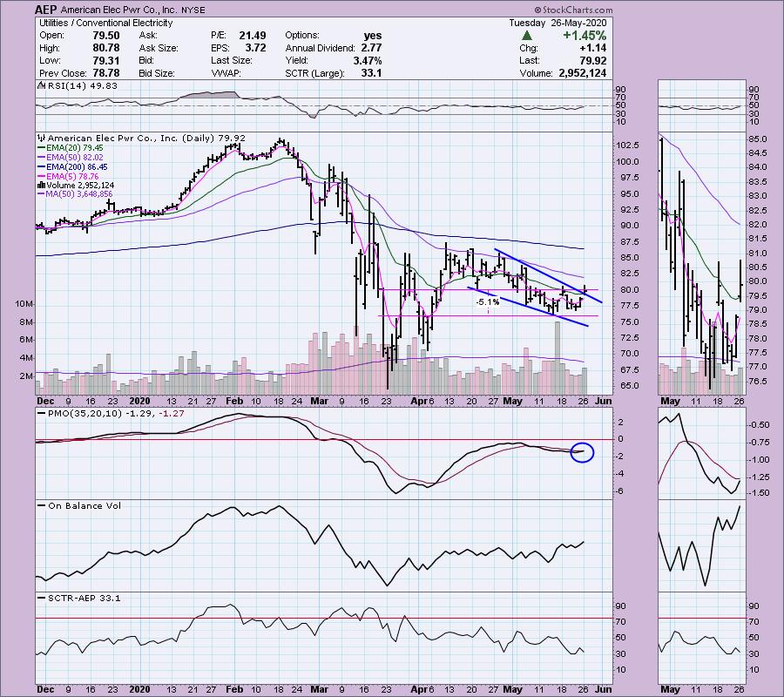
Task: Click the date 'Tuesday 26-May-2020'
Action: point(558,23)
